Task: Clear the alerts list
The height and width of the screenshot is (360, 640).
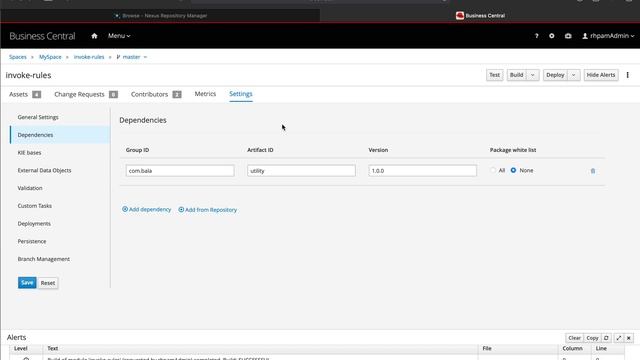Action: pyautogui.click(x=574, y=338)
